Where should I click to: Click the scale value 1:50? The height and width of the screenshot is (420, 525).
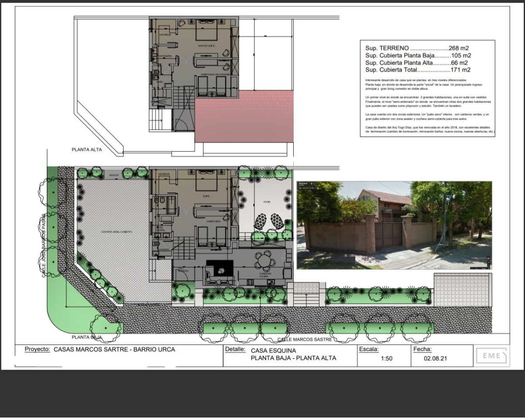click(x=387, y=359)
